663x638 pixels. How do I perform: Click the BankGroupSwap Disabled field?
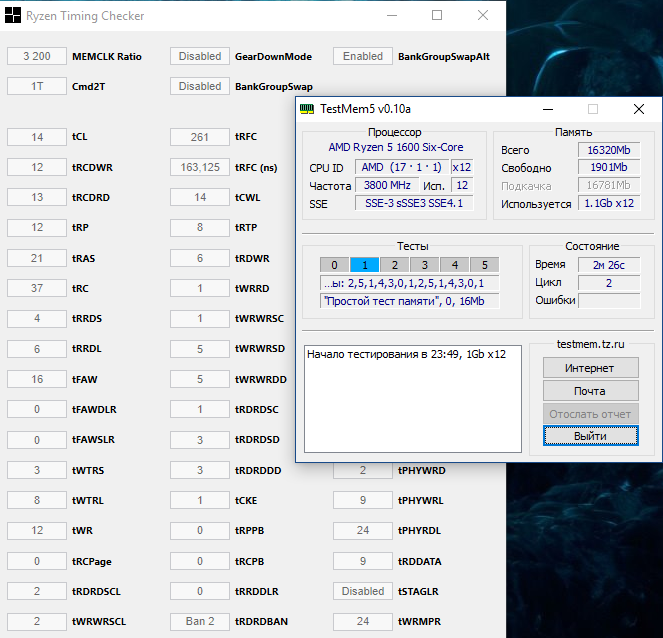200,86
